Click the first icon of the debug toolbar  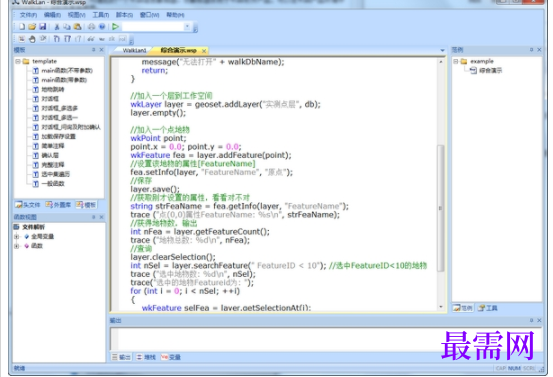22,39
